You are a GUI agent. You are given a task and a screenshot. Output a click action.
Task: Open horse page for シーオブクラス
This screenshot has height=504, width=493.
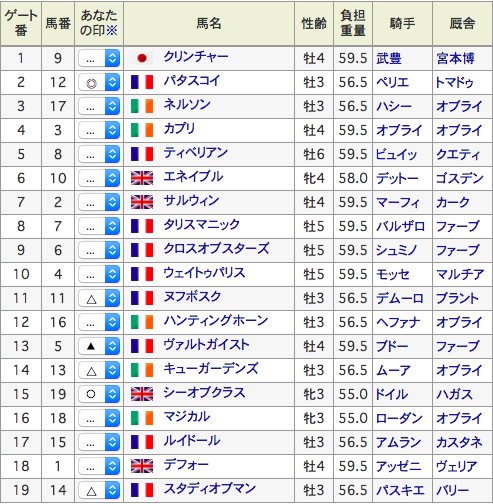[204, 393]
